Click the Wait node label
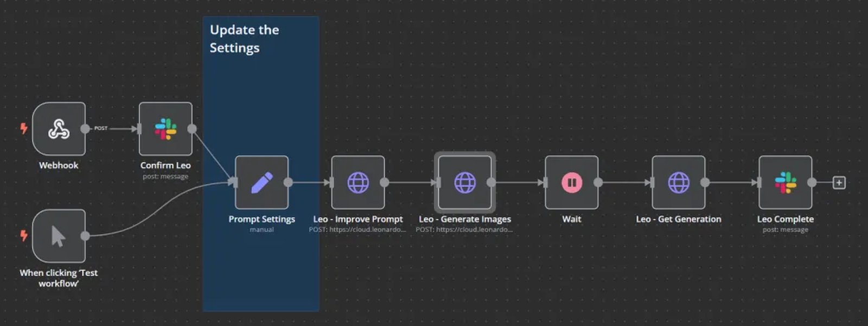Image resolution: width=868 pixels, height=326 pixels. click(572, 219)
